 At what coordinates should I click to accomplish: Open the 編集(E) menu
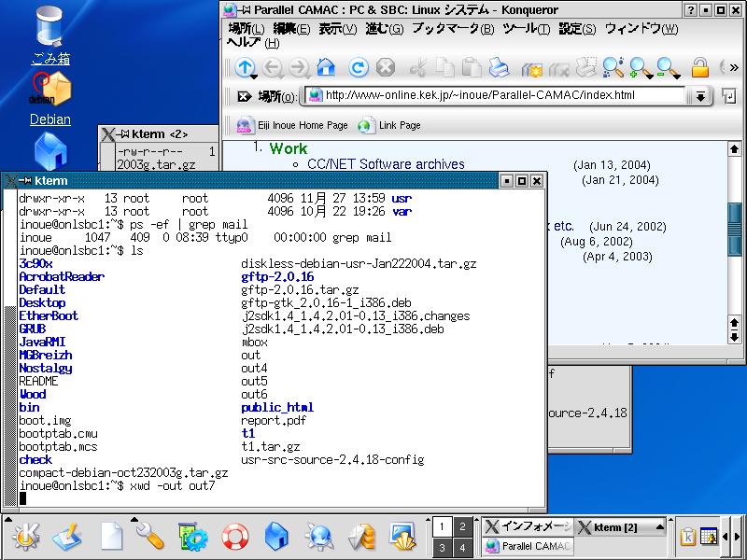pyautogui.click(x=291, y=29)
